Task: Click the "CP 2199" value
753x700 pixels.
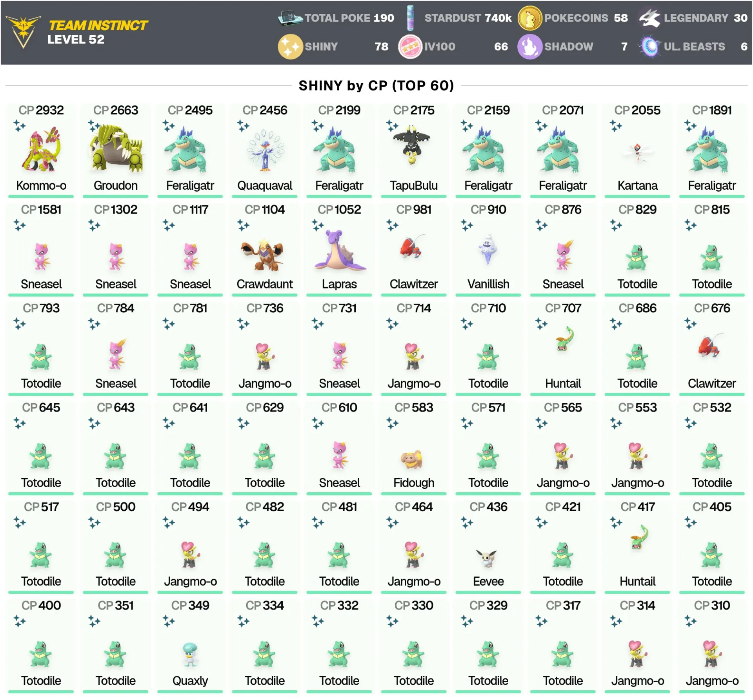Action: point(339,110)
